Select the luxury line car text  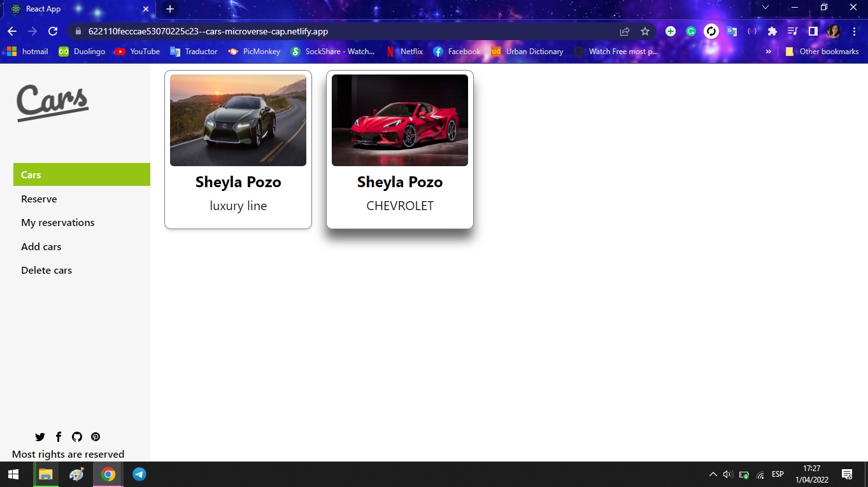pos(238,206)
